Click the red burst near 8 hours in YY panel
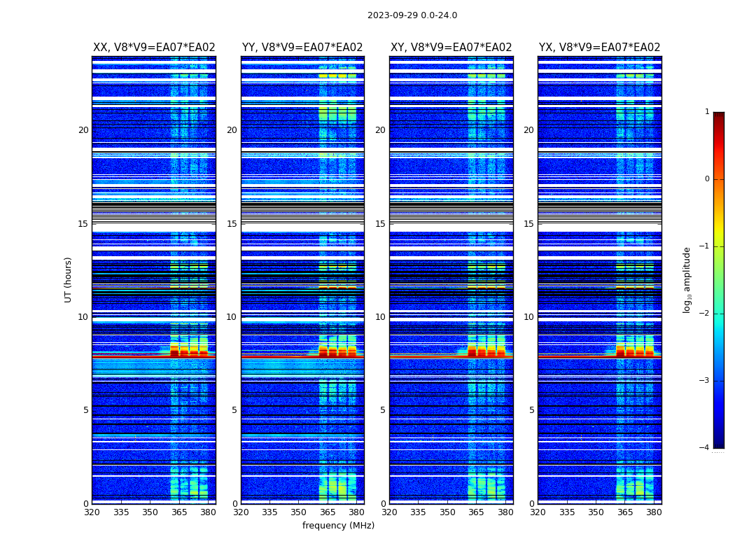 (337, 351)
